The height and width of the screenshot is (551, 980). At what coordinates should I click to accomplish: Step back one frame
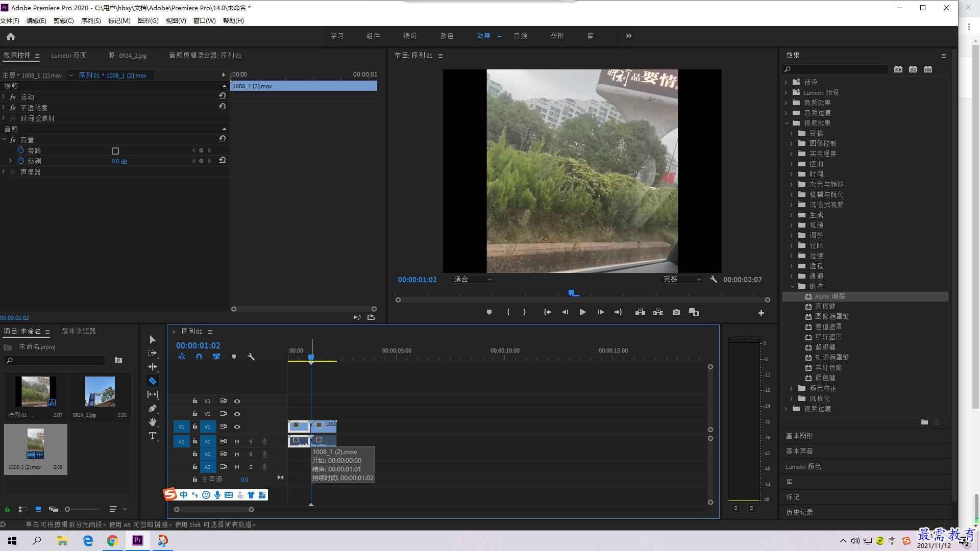565,312
